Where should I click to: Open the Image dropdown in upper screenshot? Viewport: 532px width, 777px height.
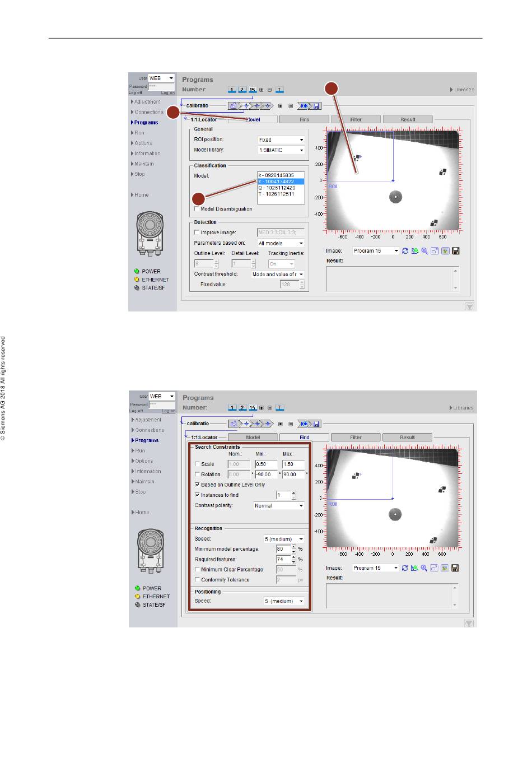point(376,251)
